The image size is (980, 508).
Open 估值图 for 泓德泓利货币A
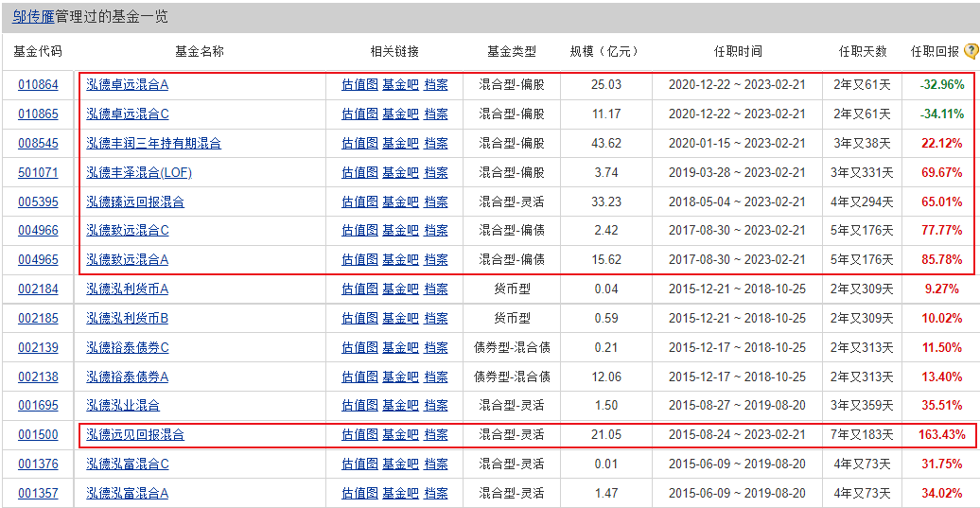[359, 289]
